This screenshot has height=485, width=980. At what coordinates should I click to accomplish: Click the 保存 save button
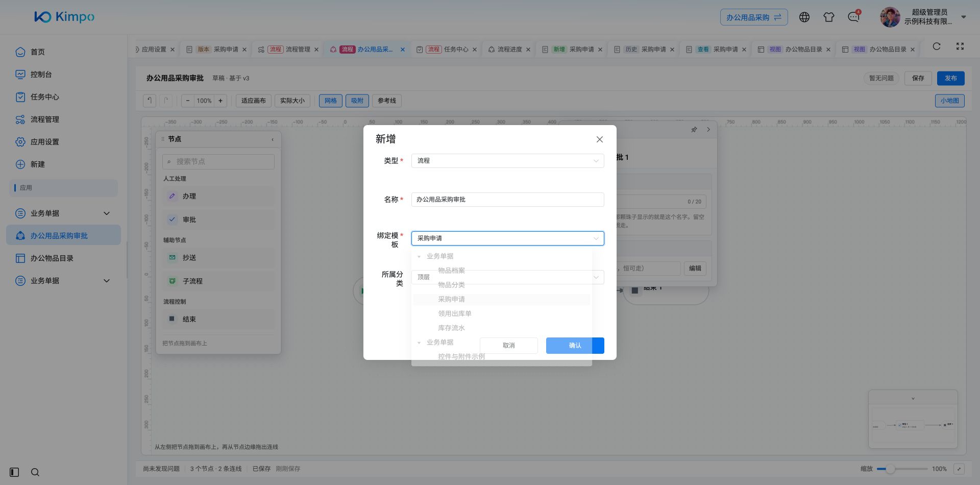click(x=918, y=78)
